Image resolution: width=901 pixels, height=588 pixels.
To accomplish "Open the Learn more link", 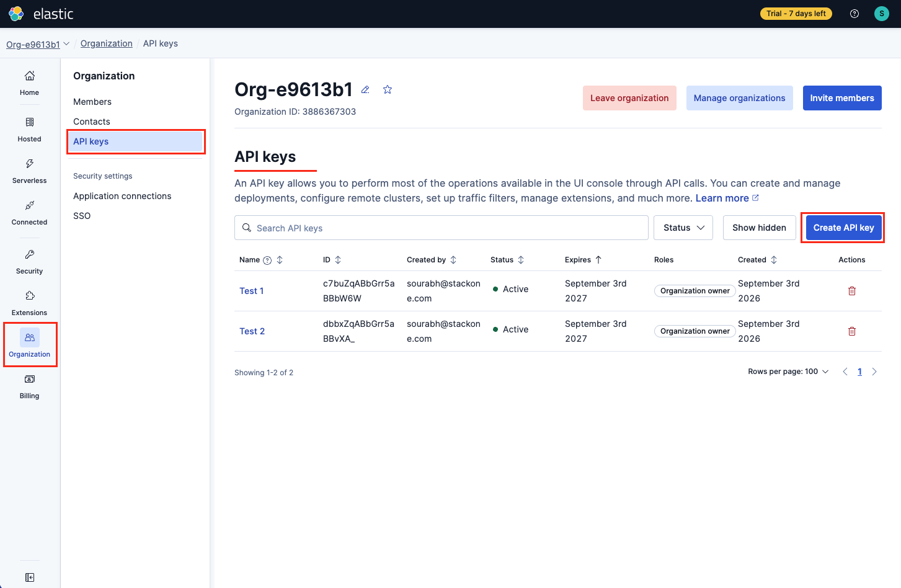I will pos(727,198).
